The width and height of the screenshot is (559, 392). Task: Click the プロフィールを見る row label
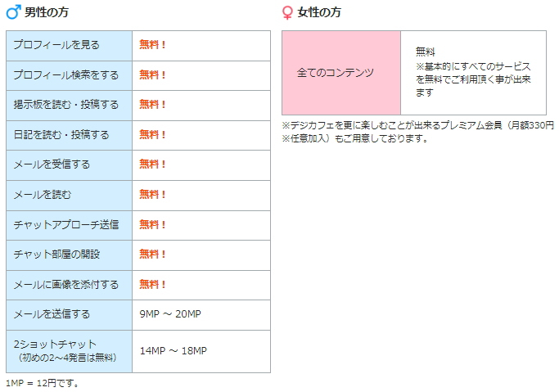pyautogui.click(x=70, y=46)
